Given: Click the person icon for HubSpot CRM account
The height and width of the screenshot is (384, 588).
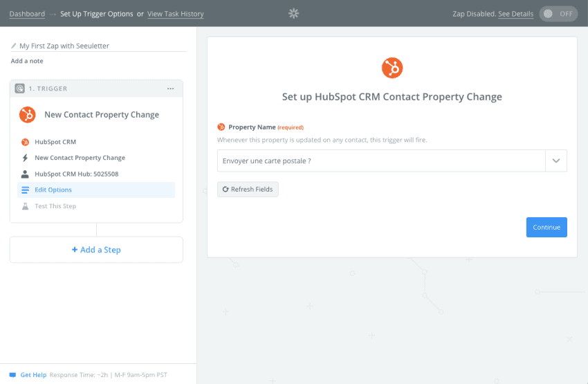Looking at the screenshot, I should pyautogui.click(x=25, y=174).
